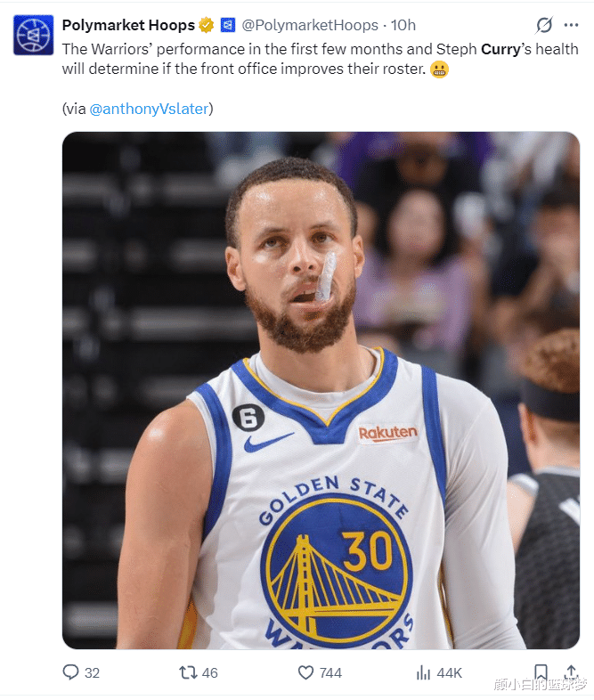This screenshot has height=700, width=594.
Task: Click the Polymarket Hoops display name
Action: click(128, 25)
